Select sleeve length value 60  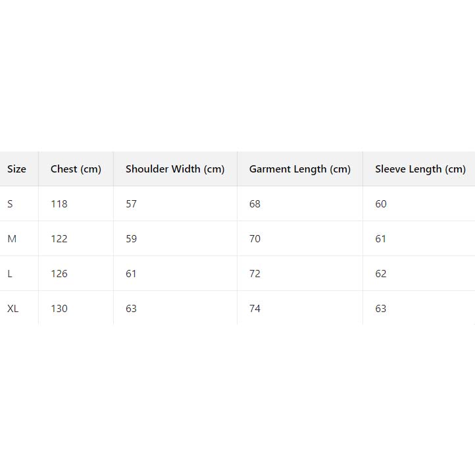click(381, 204)
